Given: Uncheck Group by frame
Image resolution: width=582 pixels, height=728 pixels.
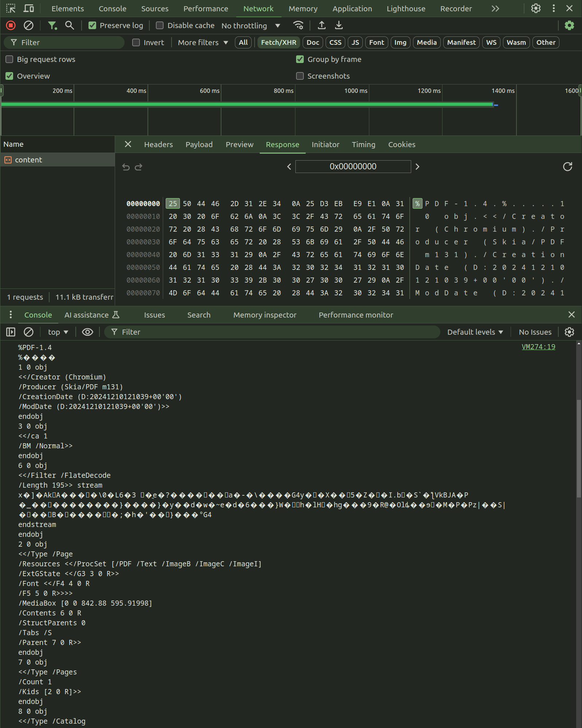Looking at the screenshot, I should click(x=300, y=59).
